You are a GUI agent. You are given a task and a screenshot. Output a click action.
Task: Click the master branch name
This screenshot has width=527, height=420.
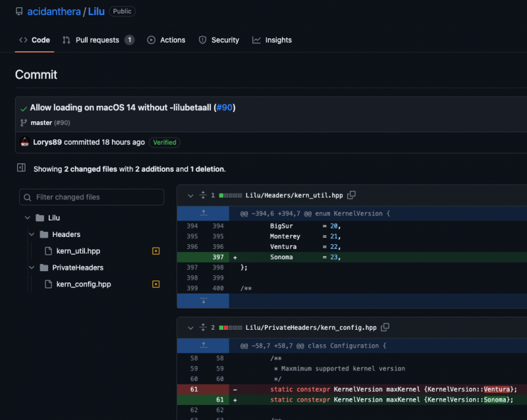41,122
